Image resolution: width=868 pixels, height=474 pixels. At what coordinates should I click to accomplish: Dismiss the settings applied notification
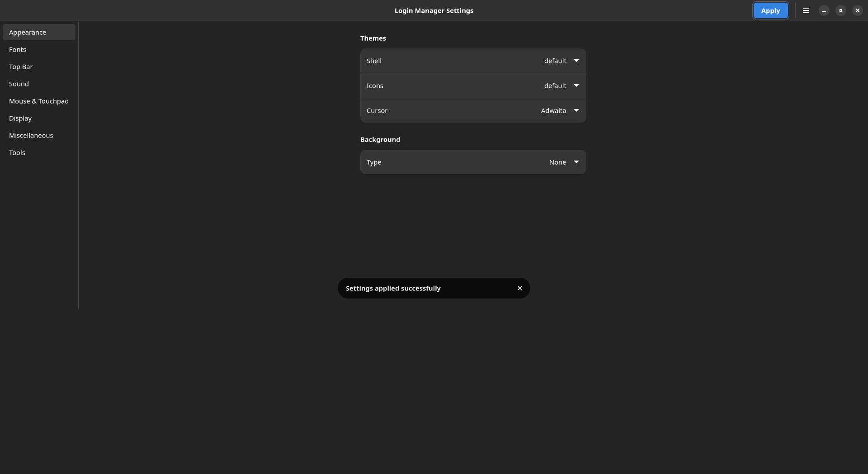(519, 288)
